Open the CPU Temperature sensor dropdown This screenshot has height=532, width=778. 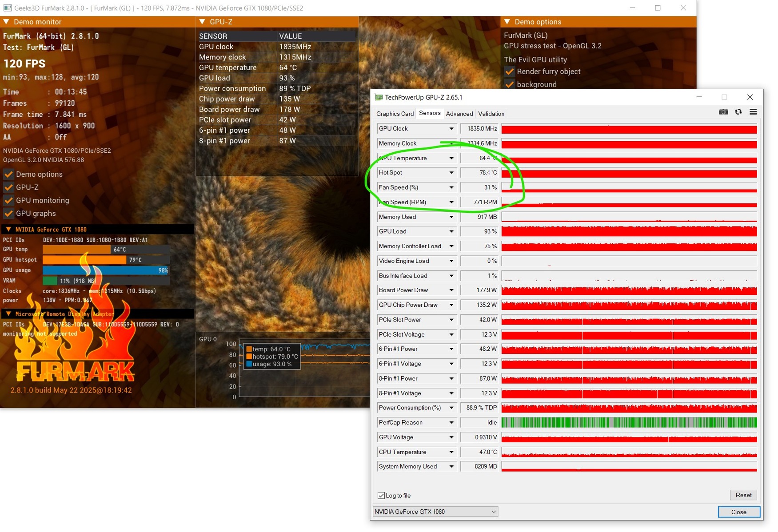point(451,452)
